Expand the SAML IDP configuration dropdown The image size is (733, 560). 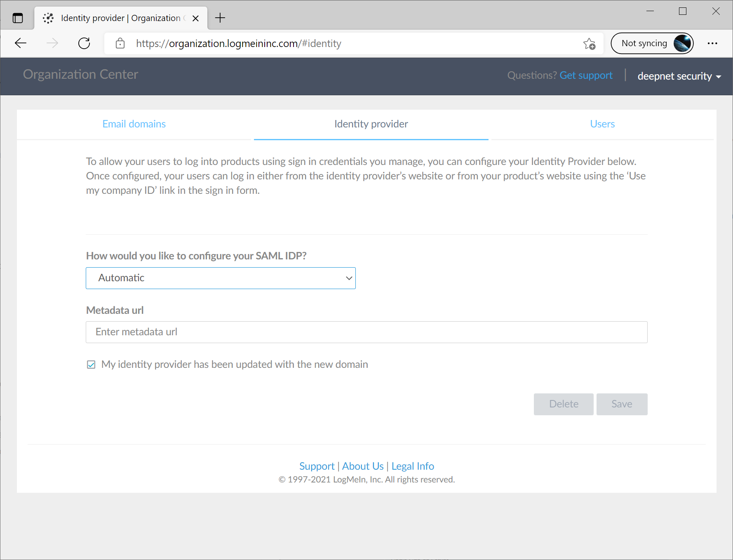coord(221,278)
